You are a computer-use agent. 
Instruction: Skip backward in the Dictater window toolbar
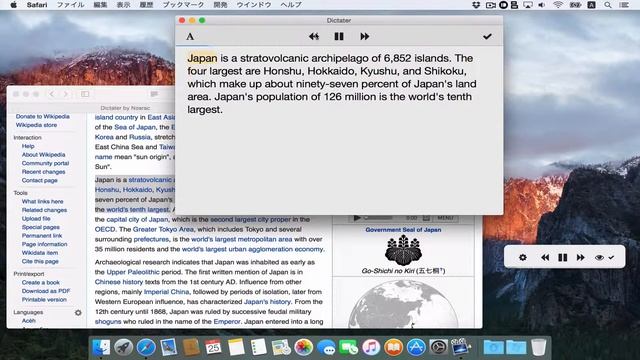(x=313, y=37)
